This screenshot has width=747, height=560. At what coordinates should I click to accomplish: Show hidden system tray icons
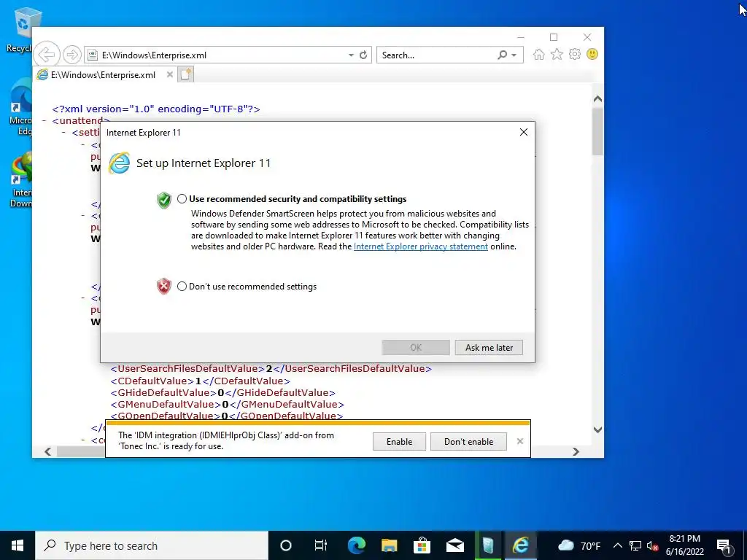point(617,545)
